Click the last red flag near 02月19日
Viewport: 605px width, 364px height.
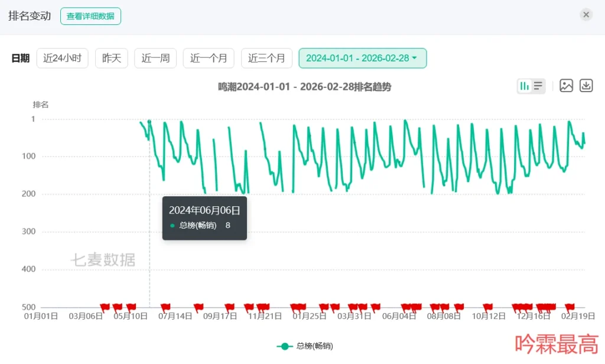point(570,306)
